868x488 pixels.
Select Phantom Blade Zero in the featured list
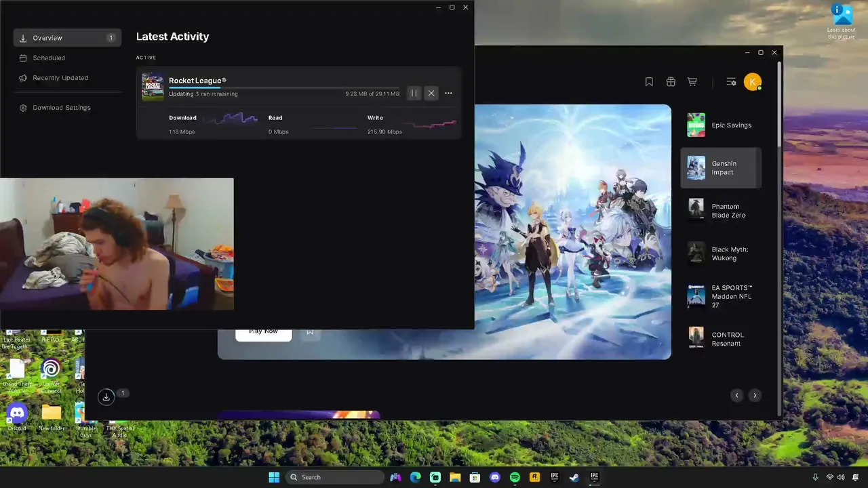point(721,211)
